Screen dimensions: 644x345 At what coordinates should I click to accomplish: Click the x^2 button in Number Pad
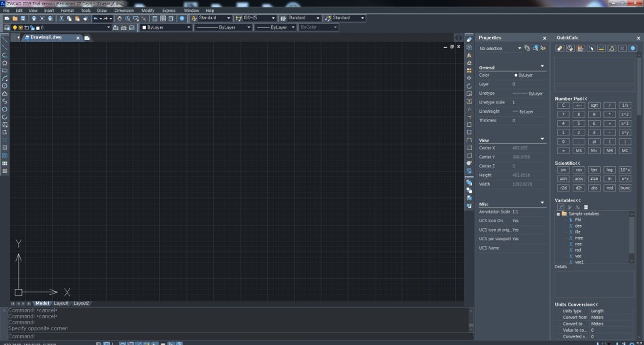point(625,114)
